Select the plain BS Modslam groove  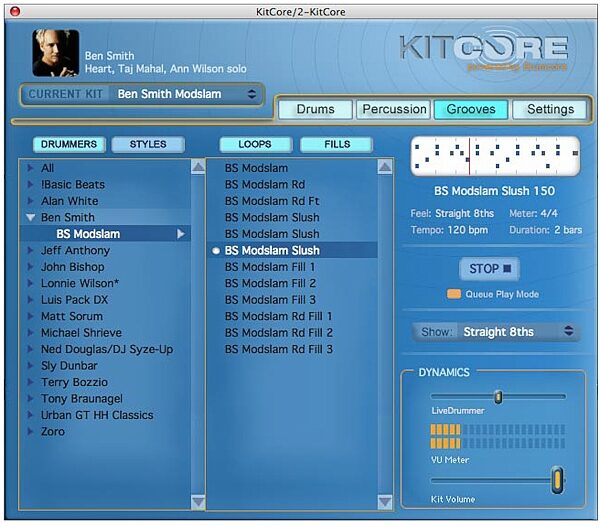pos(256,168)
